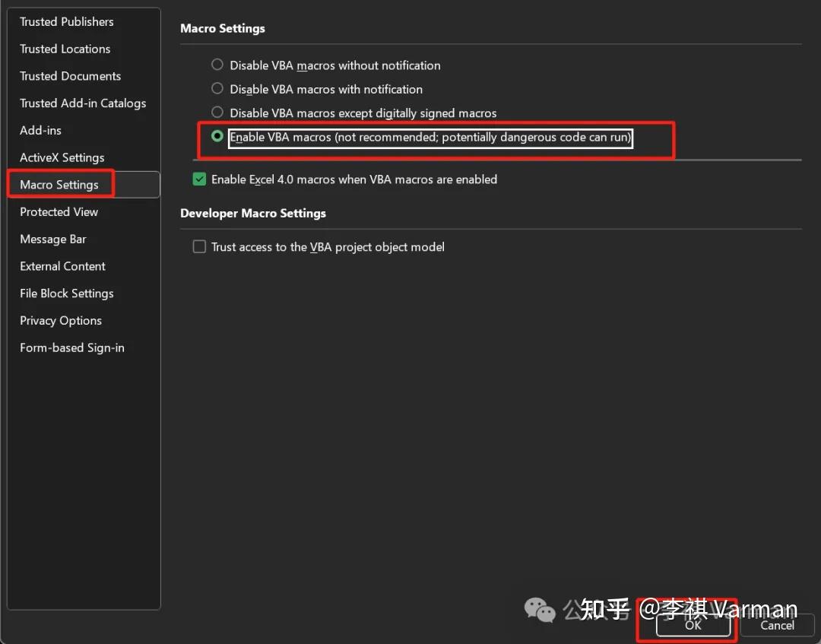The width and height of the screenshot is (821, 644).
Task: View Message Bar settings
Action: coord(53,239)
